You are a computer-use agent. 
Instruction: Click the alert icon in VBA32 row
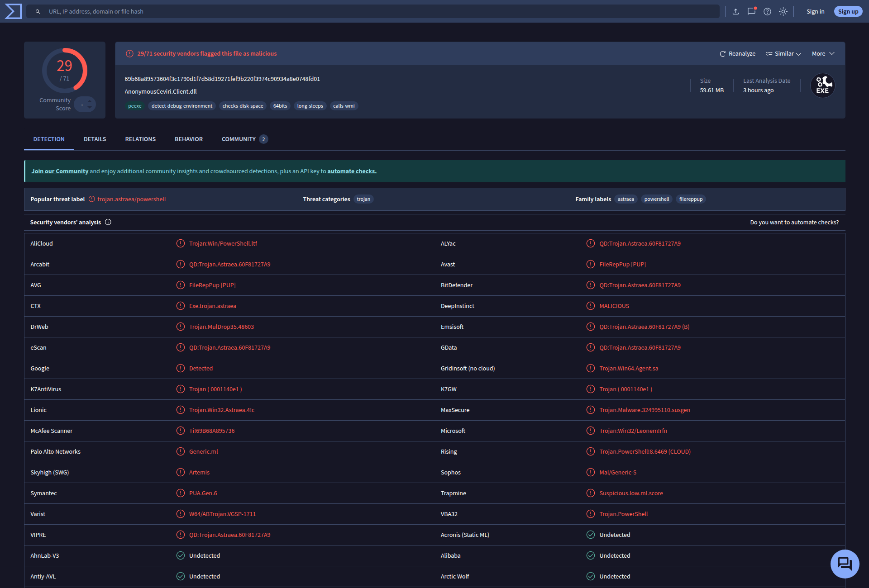click(x=591, y=514)
